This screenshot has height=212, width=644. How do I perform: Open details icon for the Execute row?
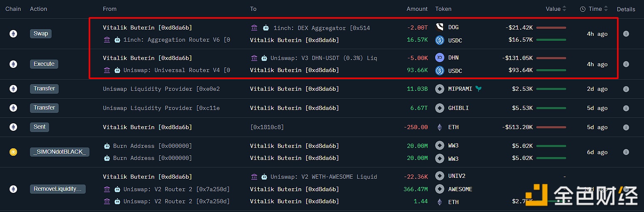click(x=626, y=64)
